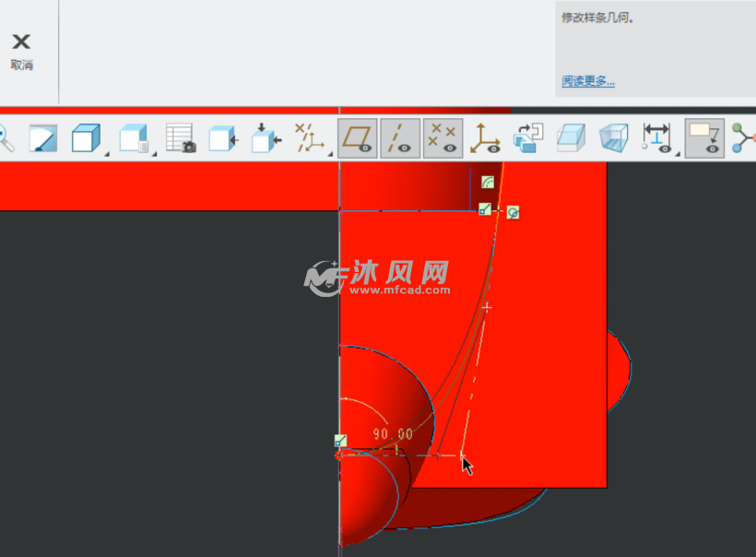This screenshot has height=557, width=756.
Task: Click the 90.00 angle dimension
Action: (x=393, y=434)
